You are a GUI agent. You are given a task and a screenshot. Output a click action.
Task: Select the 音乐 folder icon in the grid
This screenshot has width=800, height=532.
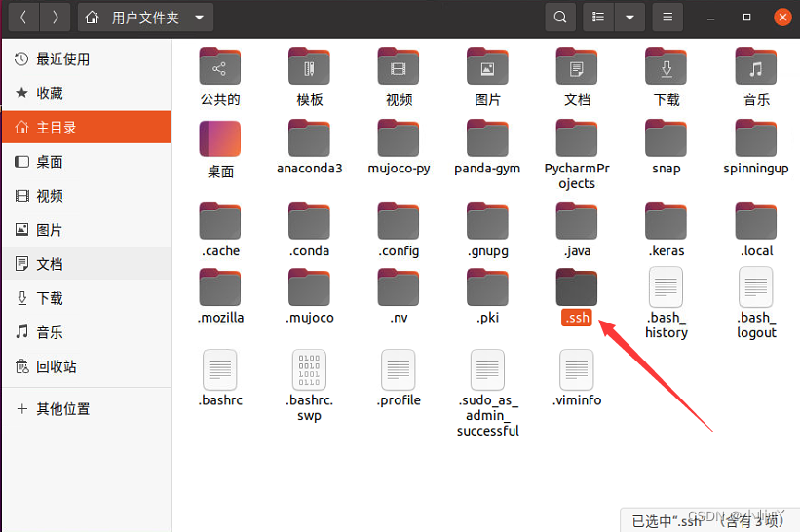coord(755,66)
